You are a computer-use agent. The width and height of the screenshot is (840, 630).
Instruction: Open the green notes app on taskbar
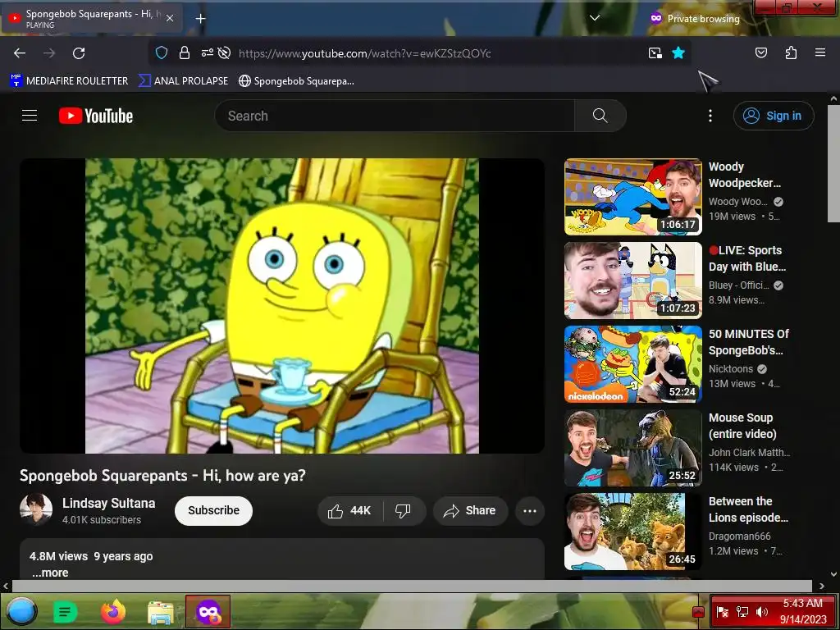click(x=66, y=611)
